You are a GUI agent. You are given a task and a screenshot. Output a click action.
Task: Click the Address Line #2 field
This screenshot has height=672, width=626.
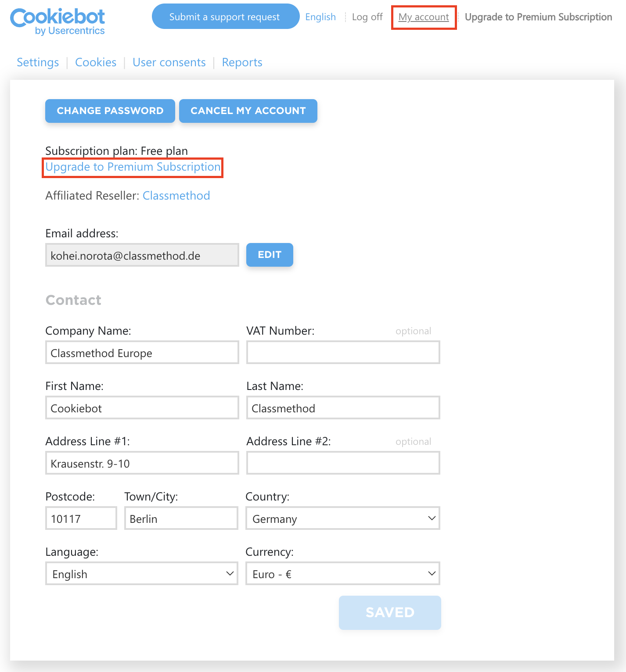[343, 463]
